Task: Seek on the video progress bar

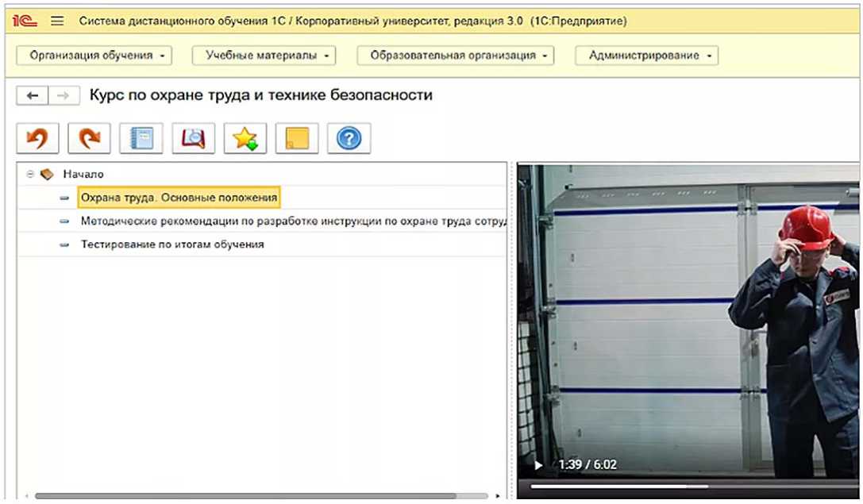Action: 693,487
